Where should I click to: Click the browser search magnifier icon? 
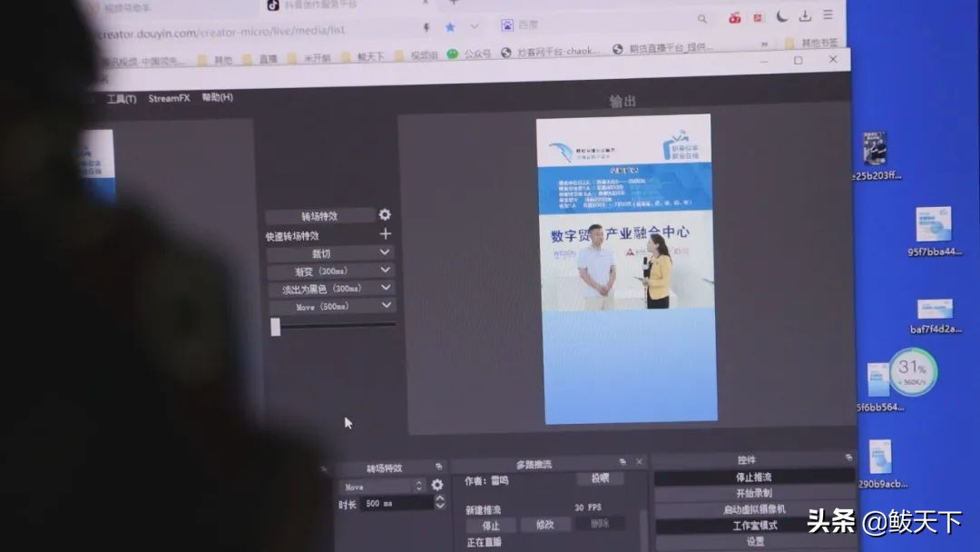coord(702,19)
